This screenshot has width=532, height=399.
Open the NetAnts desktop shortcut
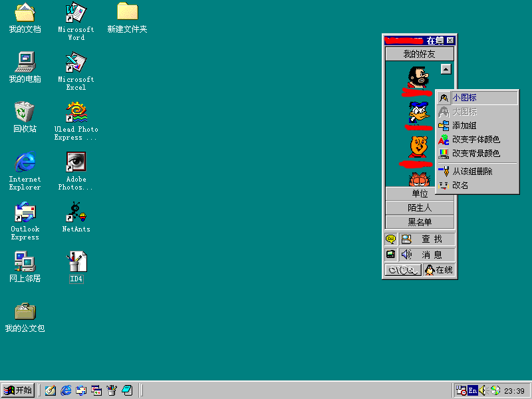[x=76, y=217]
